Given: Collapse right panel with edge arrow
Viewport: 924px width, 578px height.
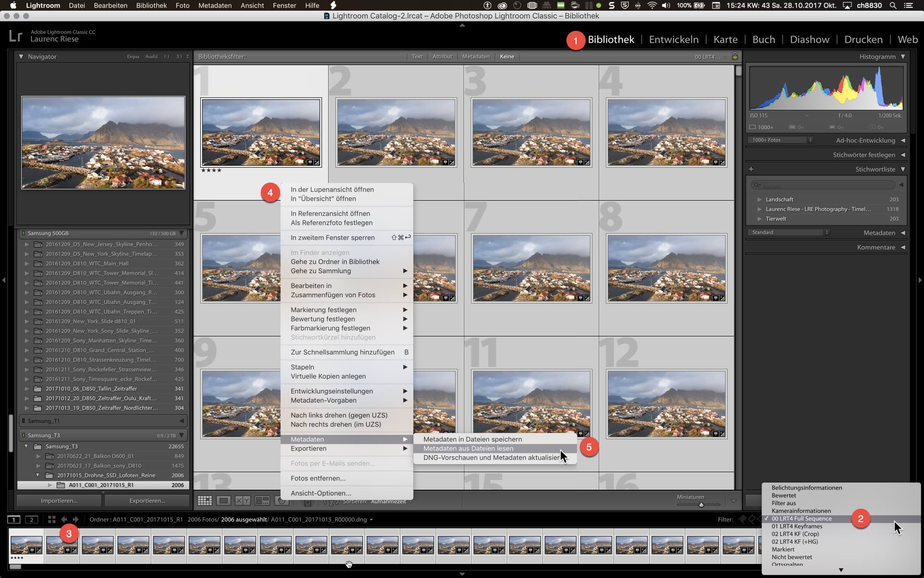Looking at the screenshot, I should pos(920,280).
